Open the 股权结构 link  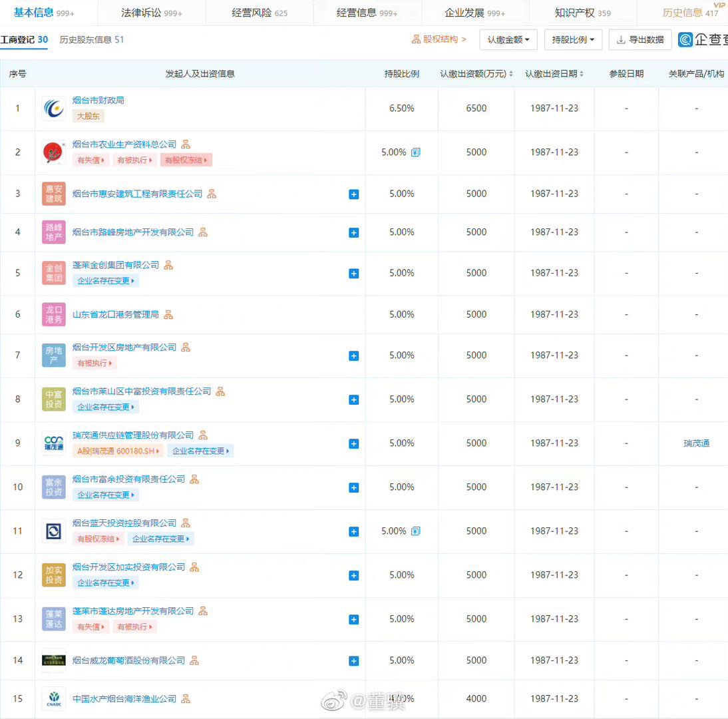click(439, 39)
